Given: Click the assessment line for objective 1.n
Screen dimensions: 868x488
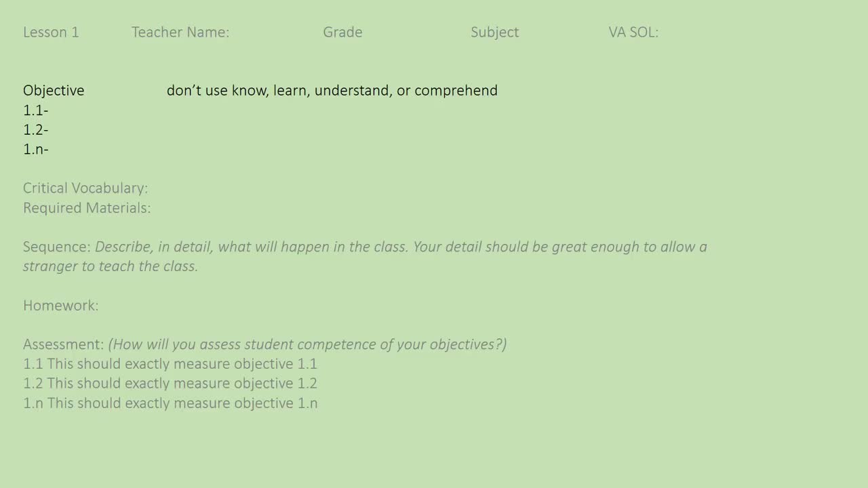Looking at the screenshot, I should [170, 403].
